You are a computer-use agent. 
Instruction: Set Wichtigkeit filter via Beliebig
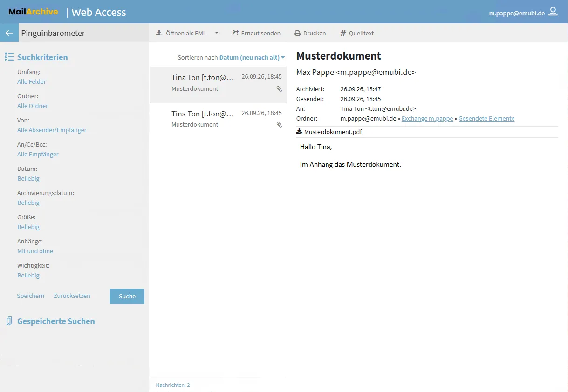[28, 275]
